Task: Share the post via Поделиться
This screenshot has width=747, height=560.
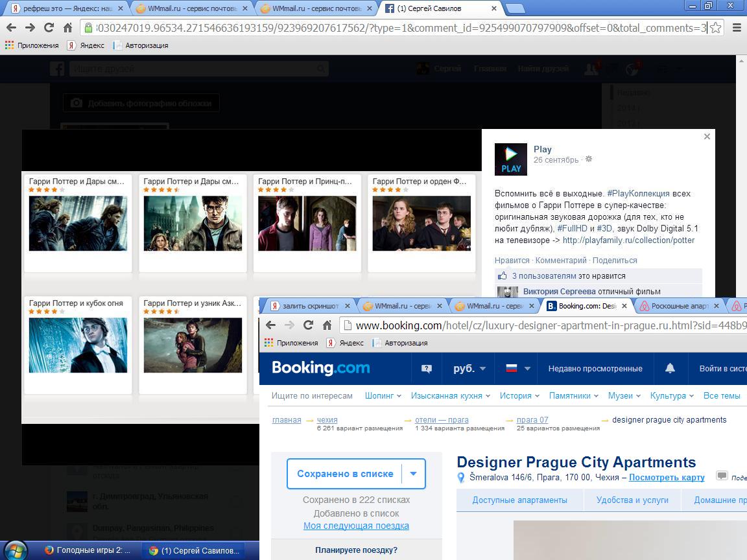Action: point(615,261)
